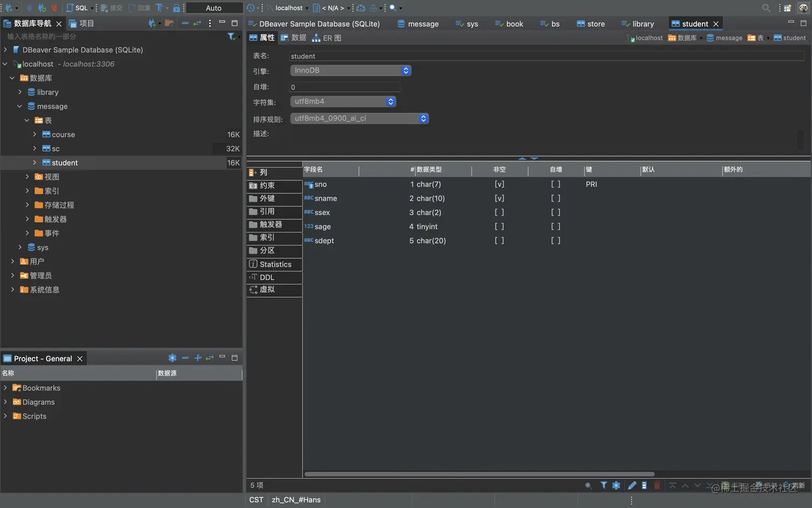Open the transaction log clock icon
Image resolution: width=812 pixels, height=508 pixels.
pos(251,8)
